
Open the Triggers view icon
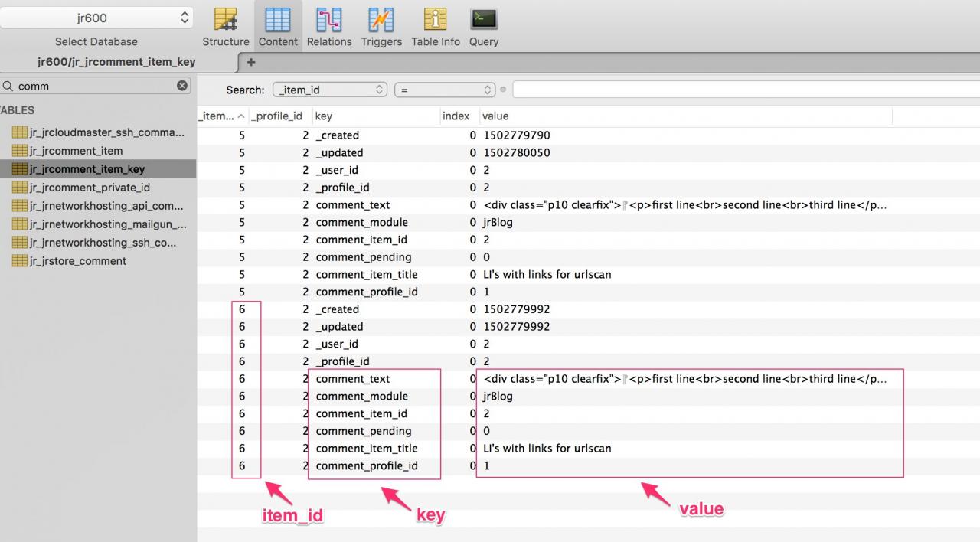[x=381, y=21]
